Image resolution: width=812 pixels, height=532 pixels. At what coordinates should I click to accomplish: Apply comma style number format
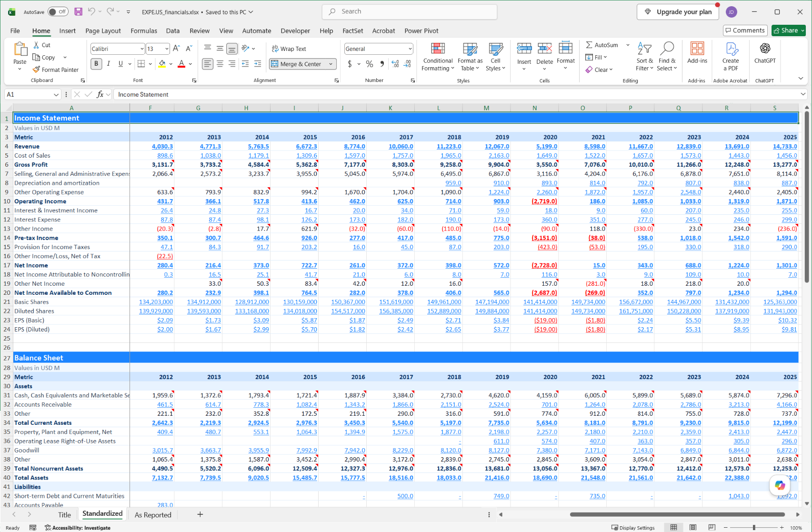382,64
